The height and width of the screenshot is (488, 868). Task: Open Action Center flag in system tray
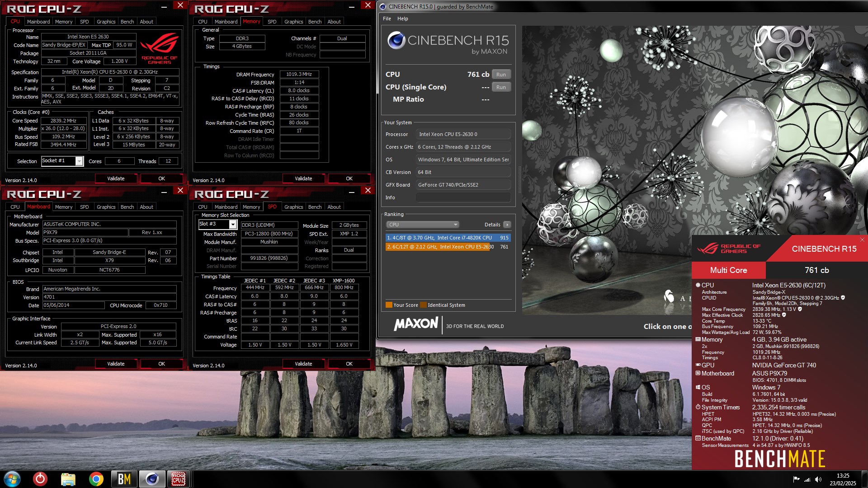(796, 479)
